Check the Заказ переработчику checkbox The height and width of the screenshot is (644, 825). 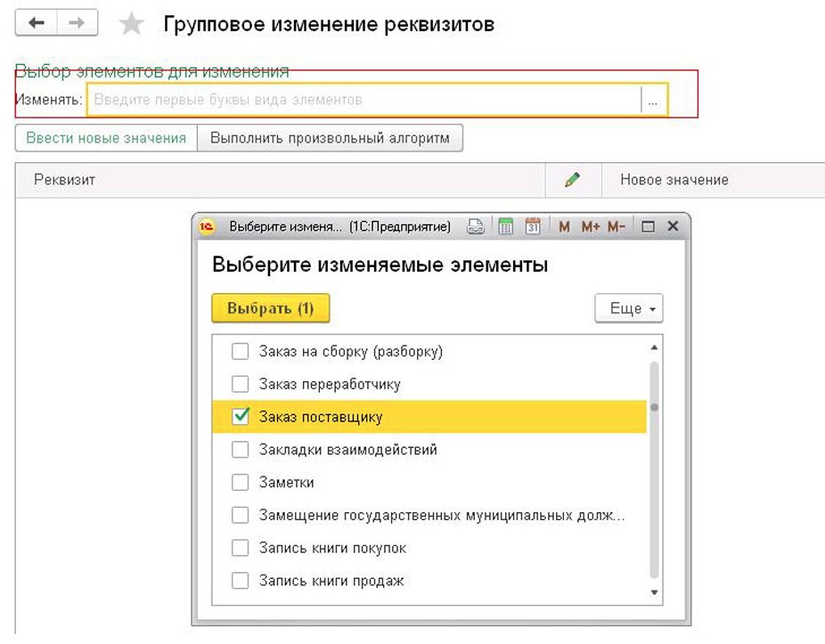pyautogui.click(x=240, y=384)
